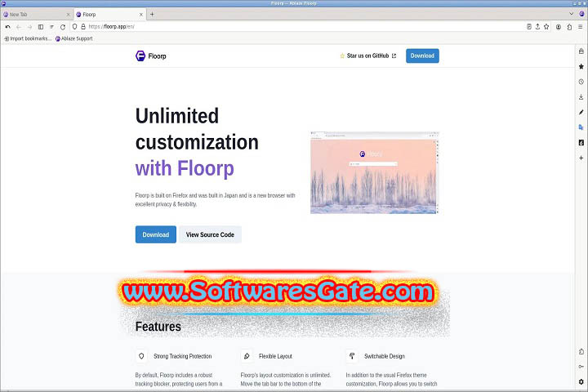588x392 pixels.
Task: Open the translate icon in browser sidebar
Action: coord(581,127)
